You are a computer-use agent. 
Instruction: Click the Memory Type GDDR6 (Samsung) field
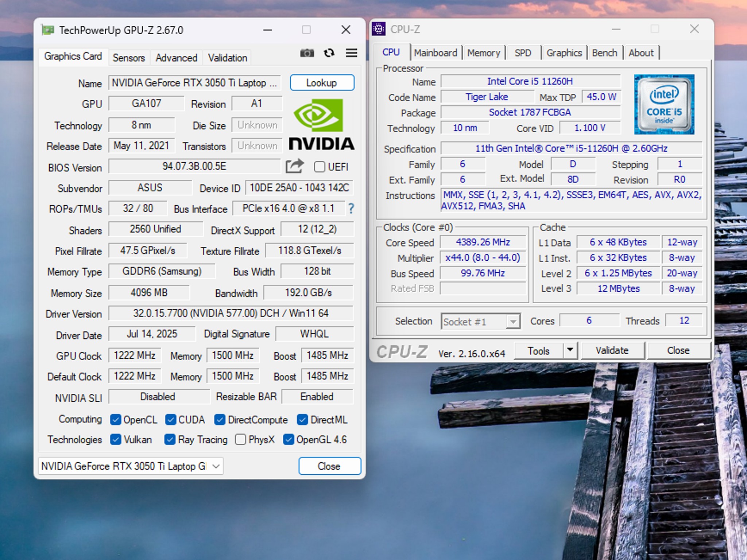click(162, 271)
